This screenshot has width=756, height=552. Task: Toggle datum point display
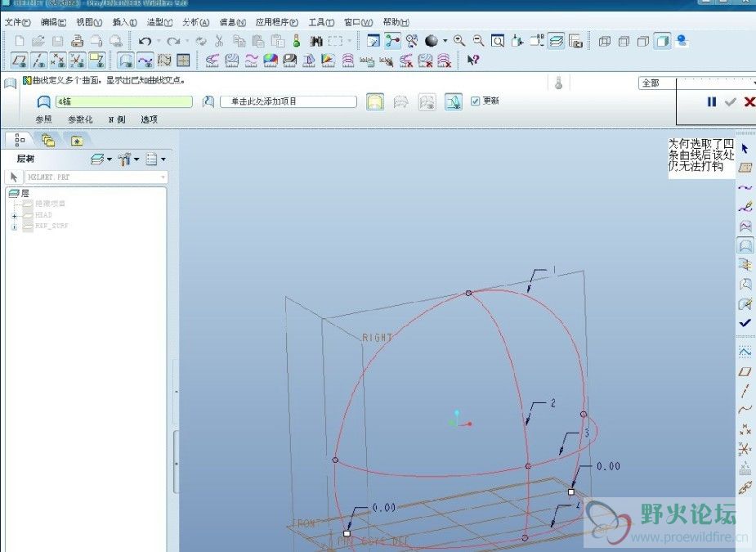(58, 61)
